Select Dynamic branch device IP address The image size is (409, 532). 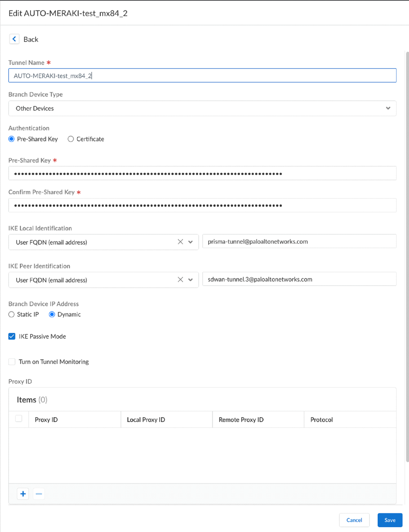pyautogui.click(x=52, y=314)
